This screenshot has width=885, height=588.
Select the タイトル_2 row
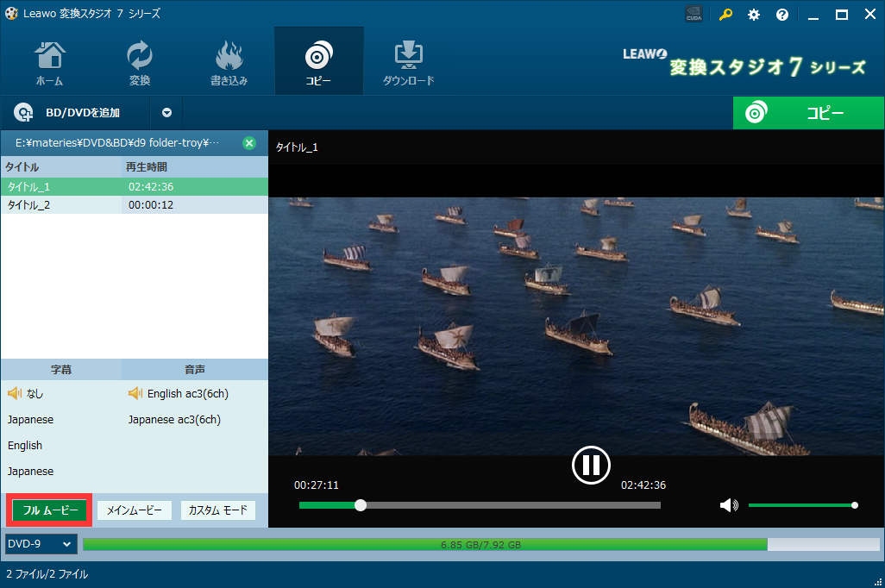(x=135, y=205)
